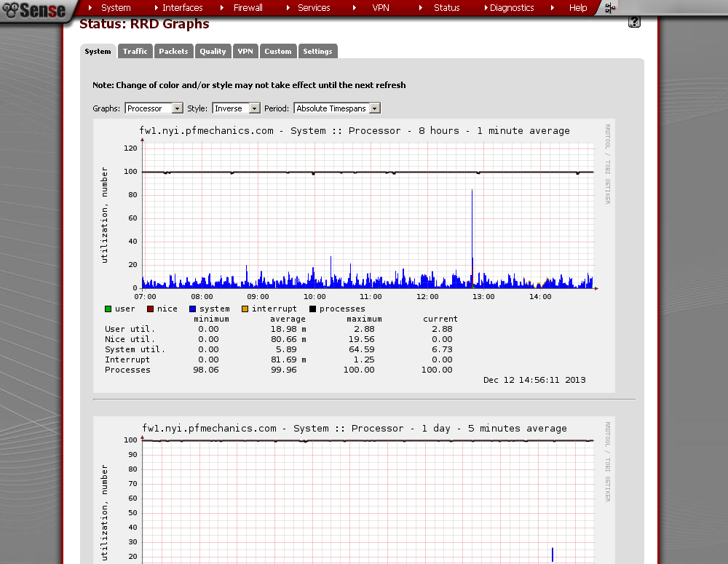The image size is (728, 564).
Task: Click the timestamp Dec 12 14:56:11 2013
Action: pyautogui.click(x=534, y=380)
